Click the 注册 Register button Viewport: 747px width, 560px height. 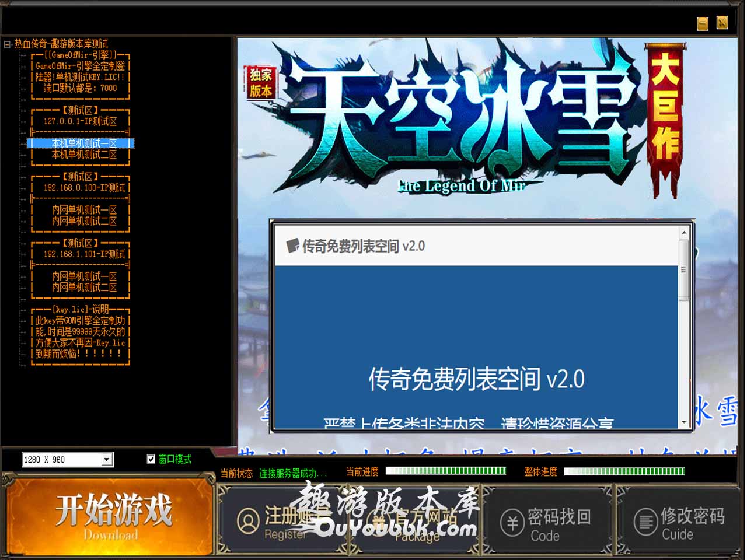point(282,521)
